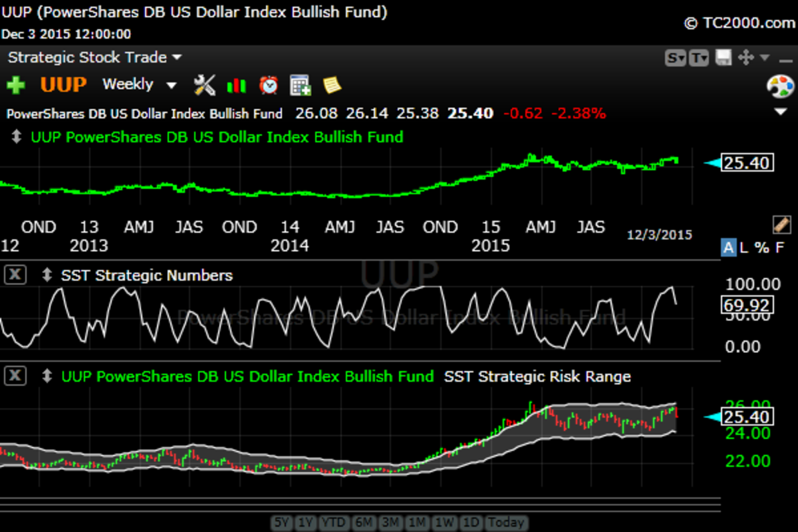Click the four-arrow move window icon
Screen dimensions: 798x532
click(746, 58)
